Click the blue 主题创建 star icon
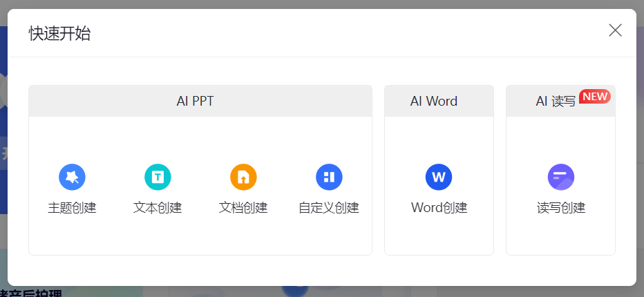The width and height of the screenshot is (644, 297). [72, 177]
